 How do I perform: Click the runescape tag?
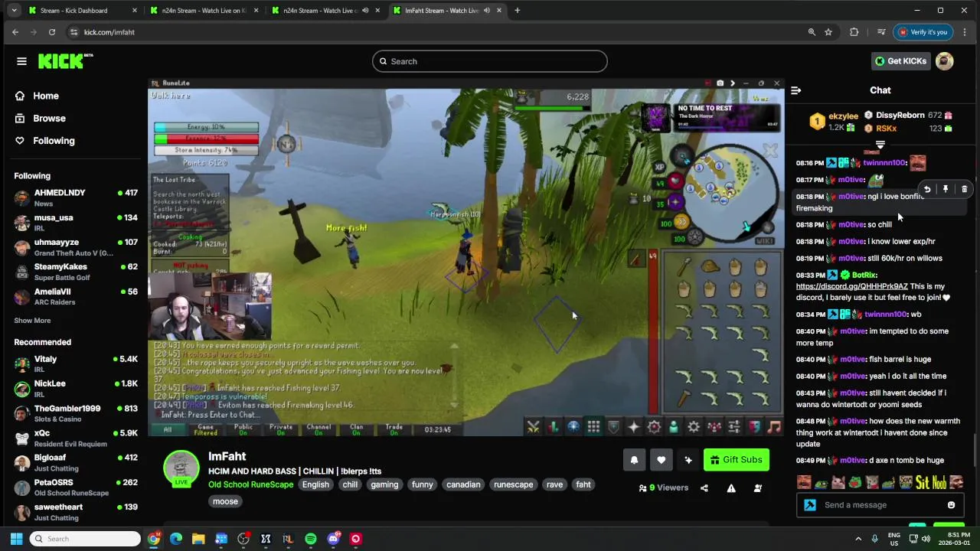tap(513, 484)
